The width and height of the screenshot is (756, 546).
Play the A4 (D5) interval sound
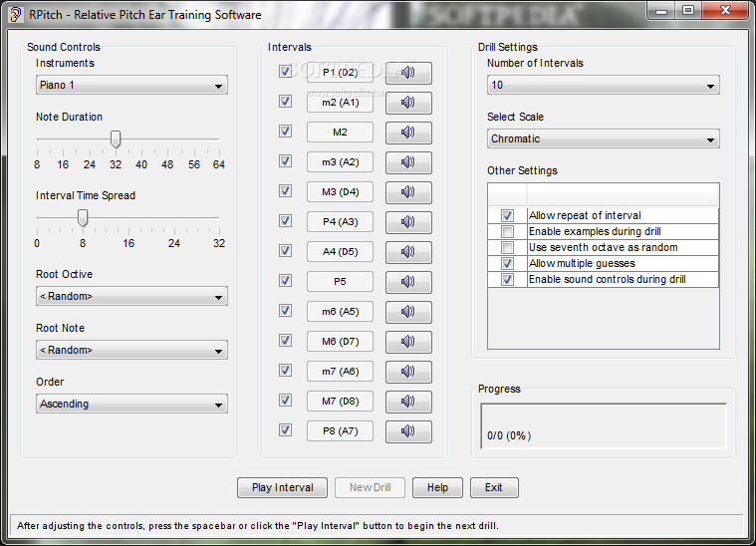(x=408, y=252)
